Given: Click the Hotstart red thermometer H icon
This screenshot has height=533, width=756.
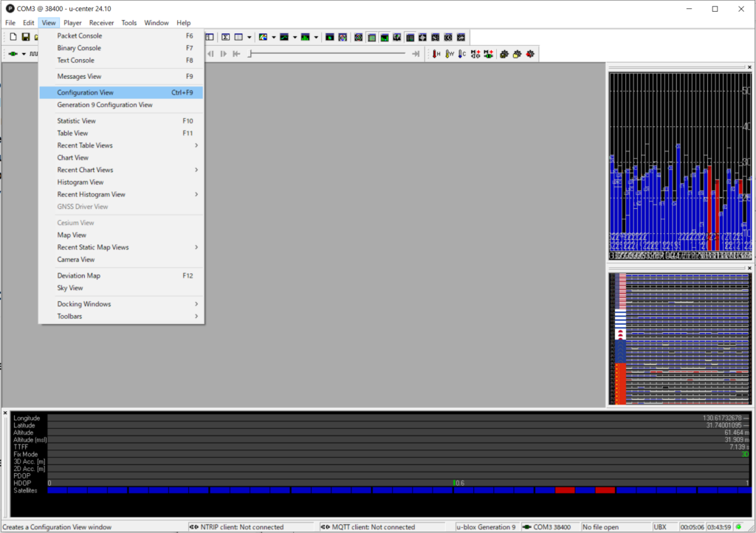Looking at the screenshot, I should click(436, 54).
